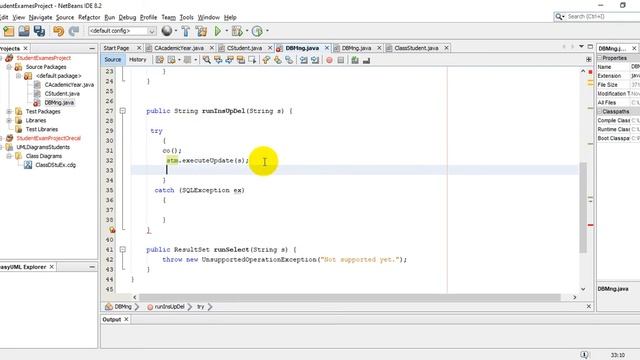Clean and Build project icon

201,31
